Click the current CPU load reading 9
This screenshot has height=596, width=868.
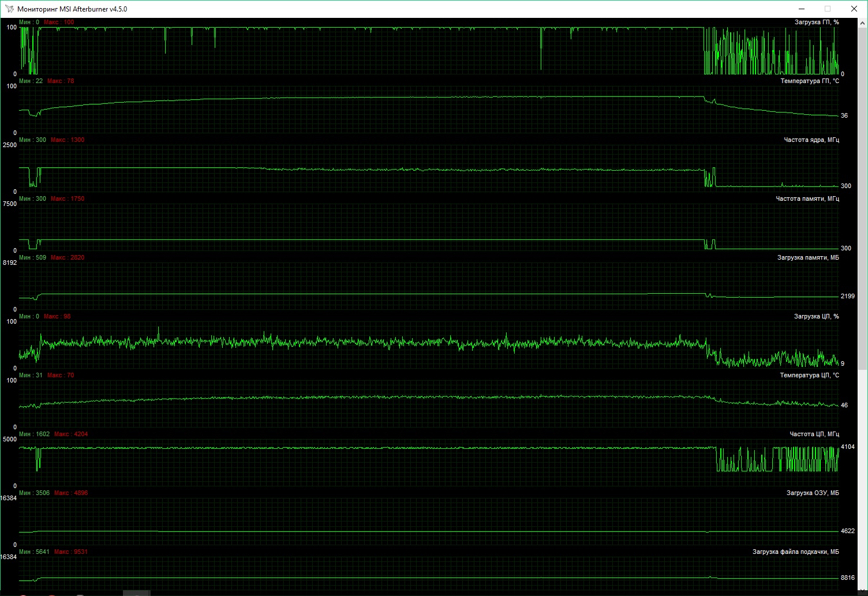coord(843,363)
